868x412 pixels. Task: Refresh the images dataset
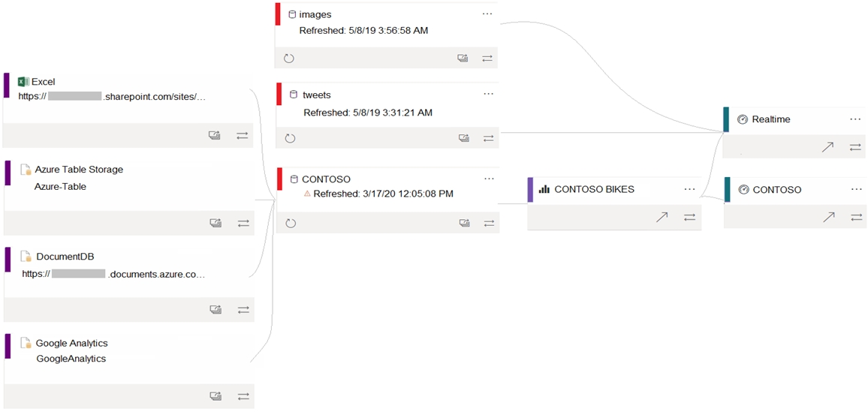288,58
